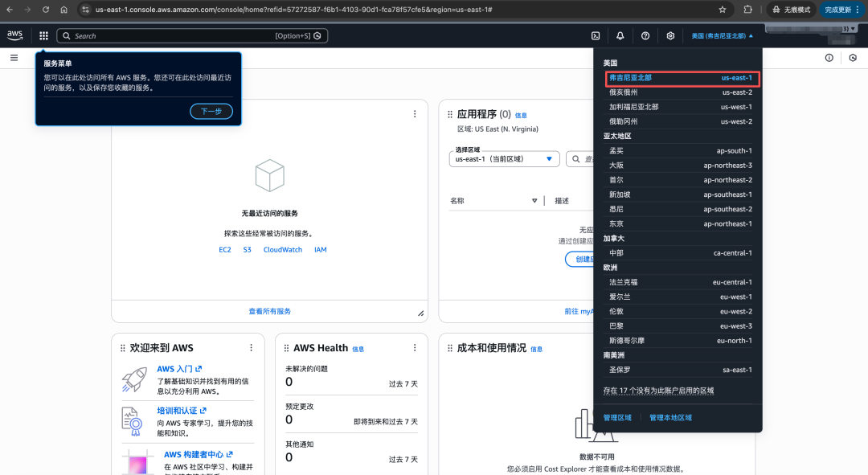Select region 俄勒冈州 us-west-2

click(681, 121)
